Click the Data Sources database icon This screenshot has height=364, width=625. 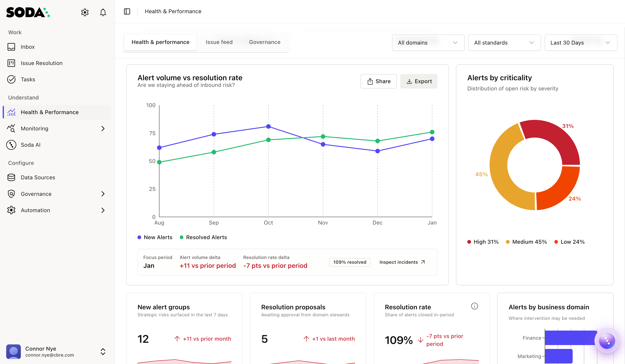point(11,177)
